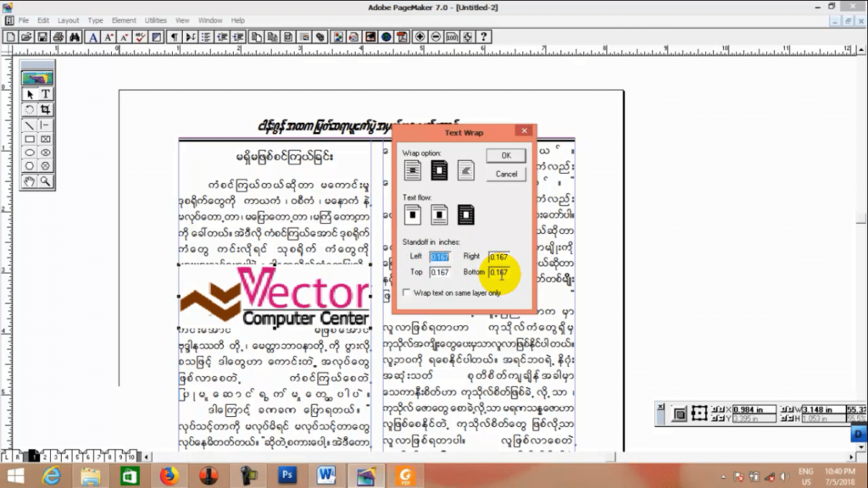Select the Rectangle tool
Screen dimensions: 868x488
pos(30,140)
